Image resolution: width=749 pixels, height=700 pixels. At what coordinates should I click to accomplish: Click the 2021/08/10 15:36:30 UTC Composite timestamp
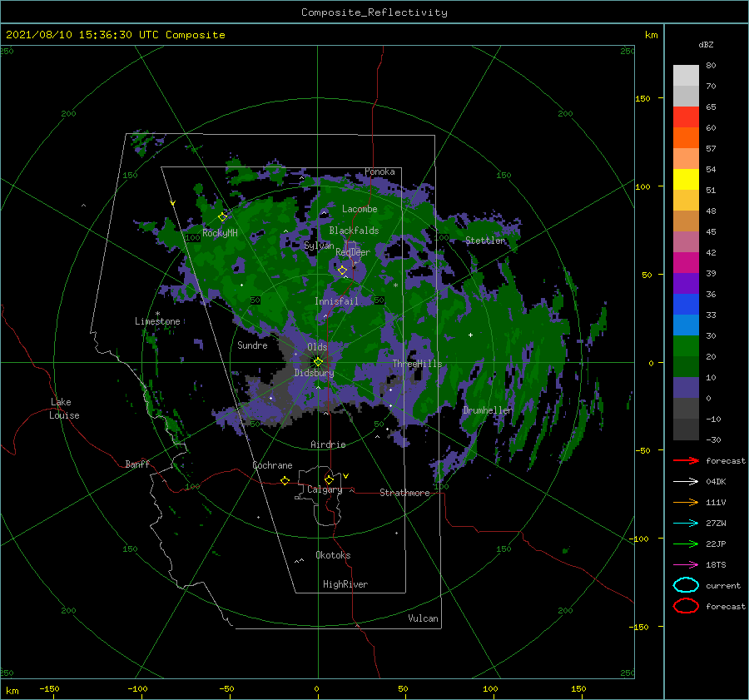coord(115,34)
